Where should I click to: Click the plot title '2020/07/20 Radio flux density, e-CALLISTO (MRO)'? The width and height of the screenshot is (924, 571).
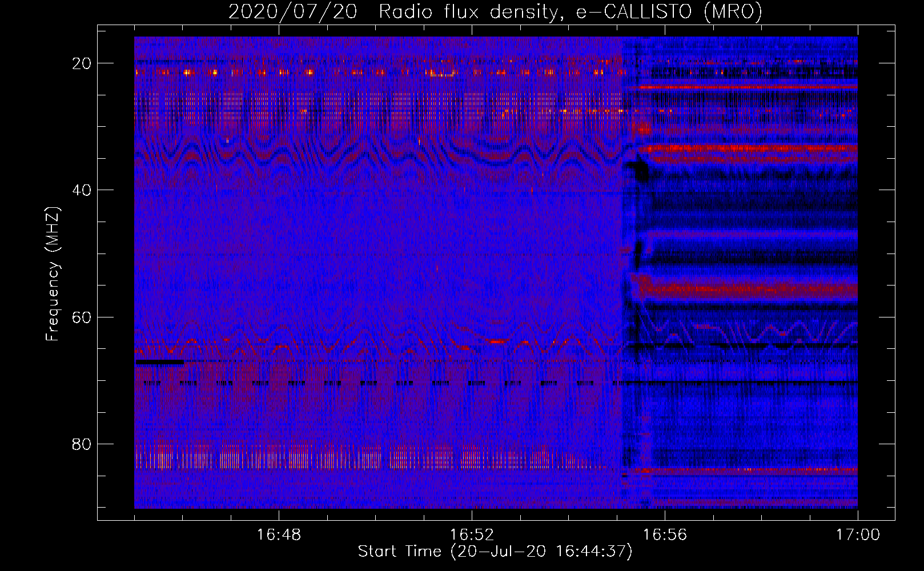coord(495,11)
